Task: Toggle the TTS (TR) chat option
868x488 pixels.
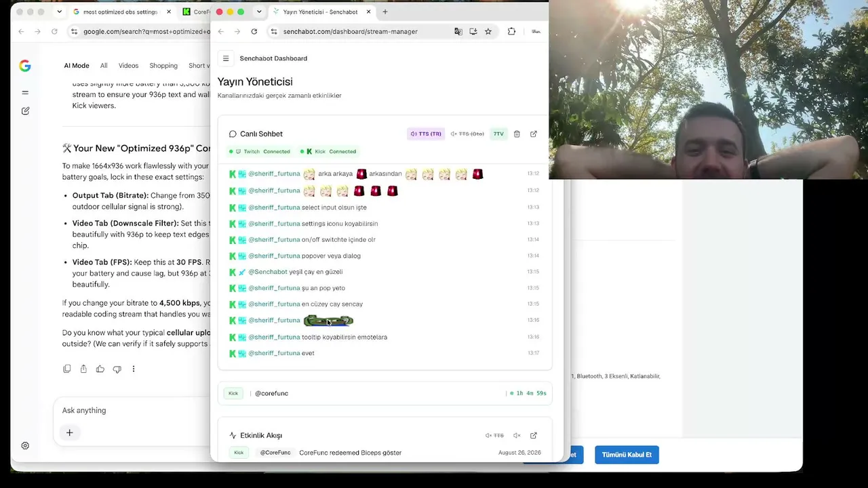Action: click(x=426, y=134)
